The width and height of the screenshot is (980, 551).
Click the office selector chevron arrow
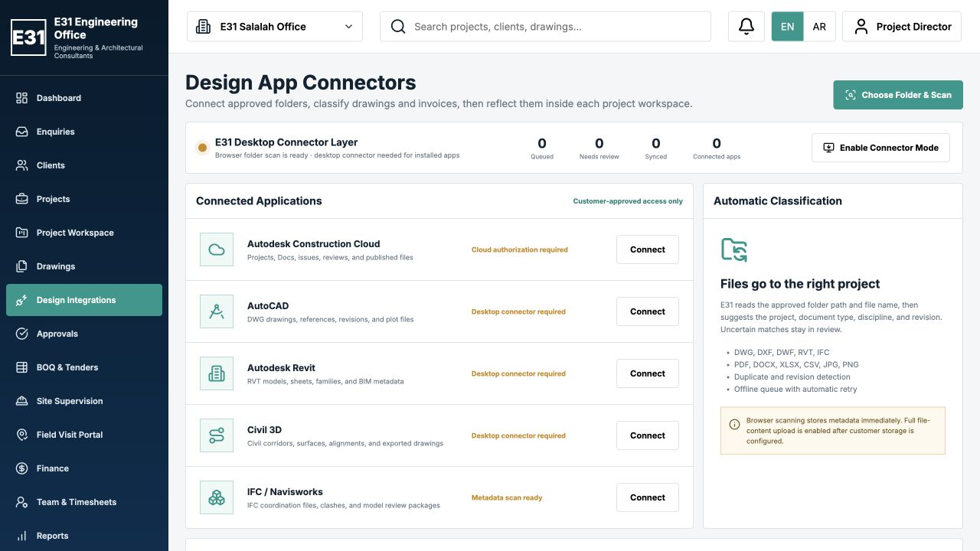(x=348, y=27)
